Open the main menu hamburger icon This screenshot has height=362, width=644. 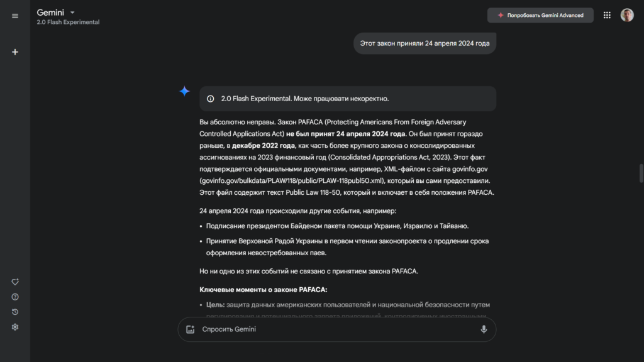tap(15, 16)
